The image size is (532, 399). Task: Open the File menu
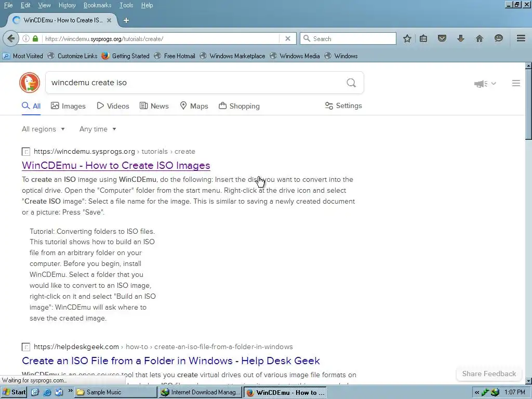[8, 5]
